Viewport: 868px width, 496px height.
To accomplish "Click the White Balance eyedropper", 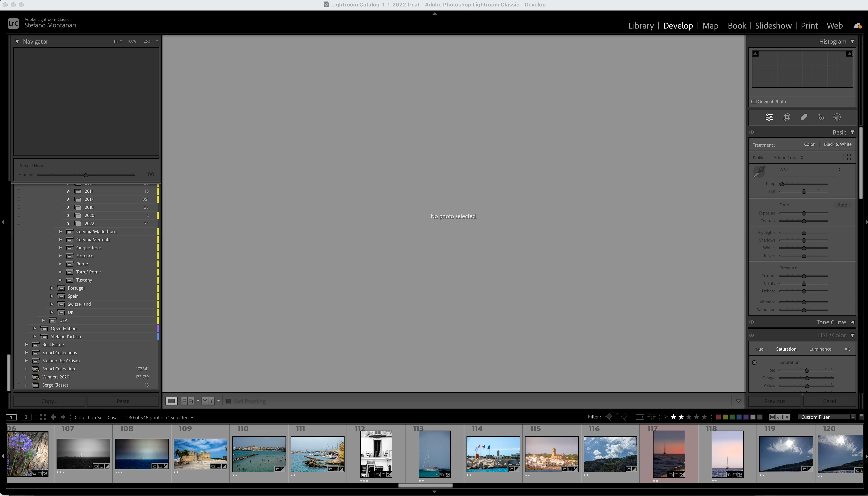I will click(x=759, y=172).
